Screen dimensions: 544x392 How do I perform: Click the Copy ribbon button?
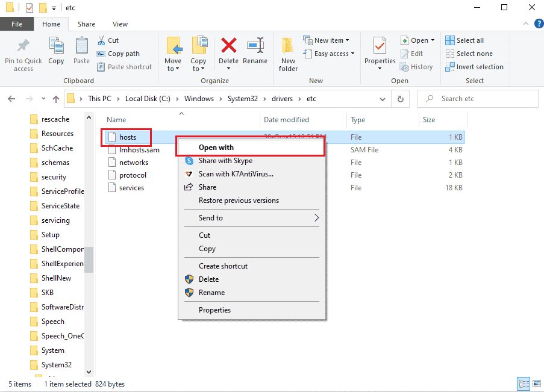click(56, 51)
